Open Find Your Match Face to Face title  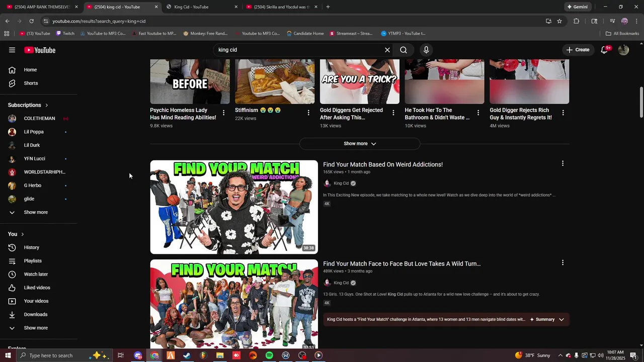pos(402,263)
